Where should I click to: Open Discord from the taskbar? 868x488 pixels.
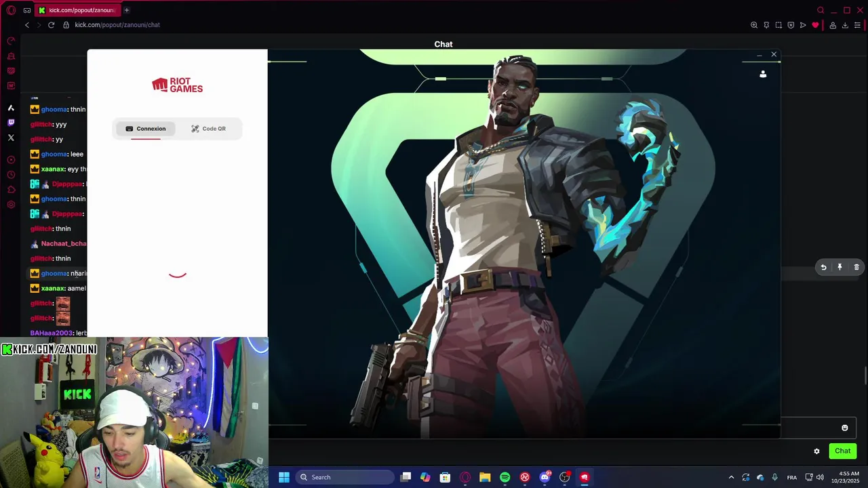[x=545, y=477]
